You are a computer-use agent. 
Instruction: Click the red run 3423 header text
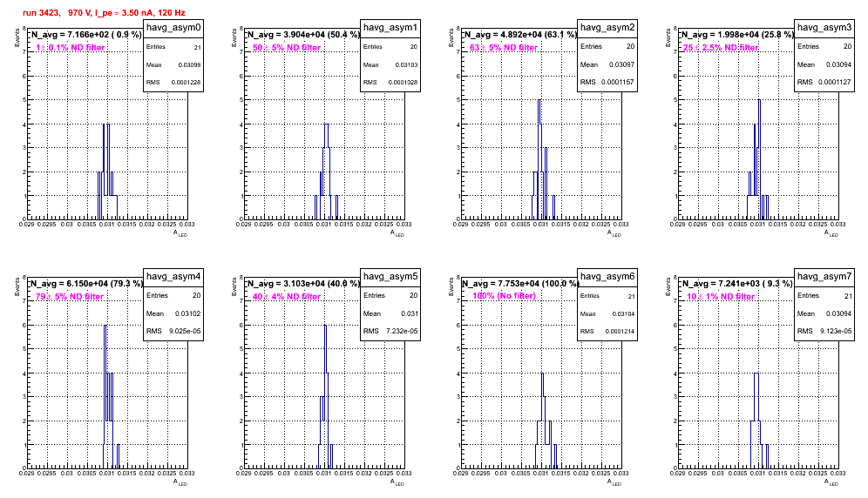point(104,13)
